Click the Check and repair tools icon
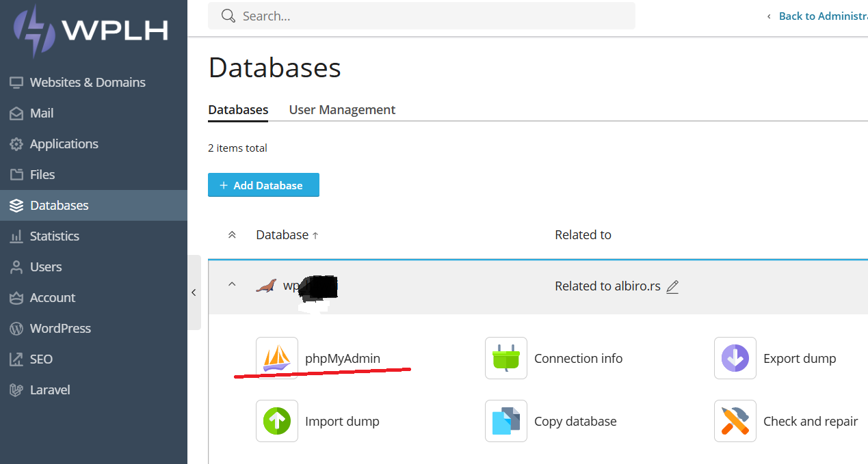868x464 pixels. [735, 421]
